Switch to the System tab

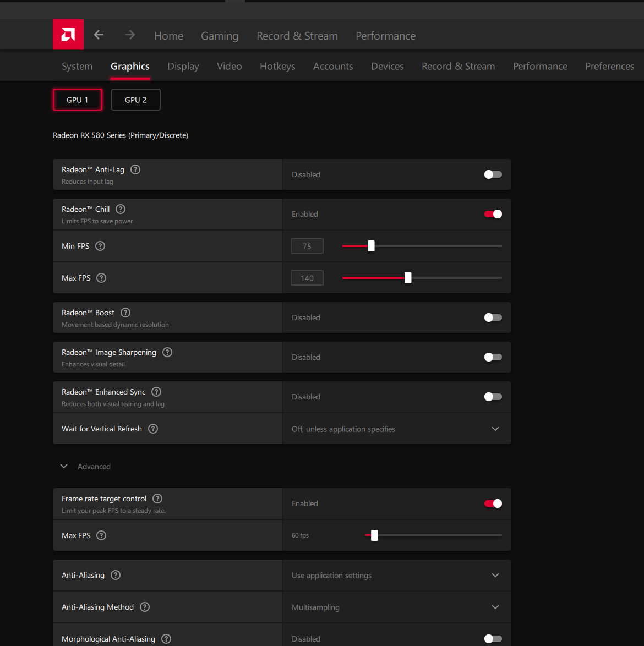[77, 67]
